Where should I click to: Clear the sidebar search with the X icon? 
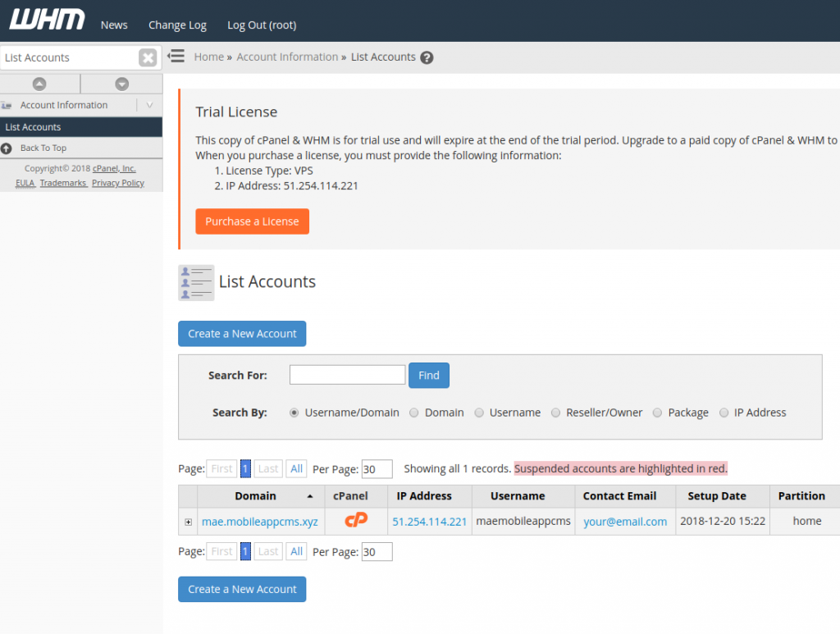coord(148,57)
